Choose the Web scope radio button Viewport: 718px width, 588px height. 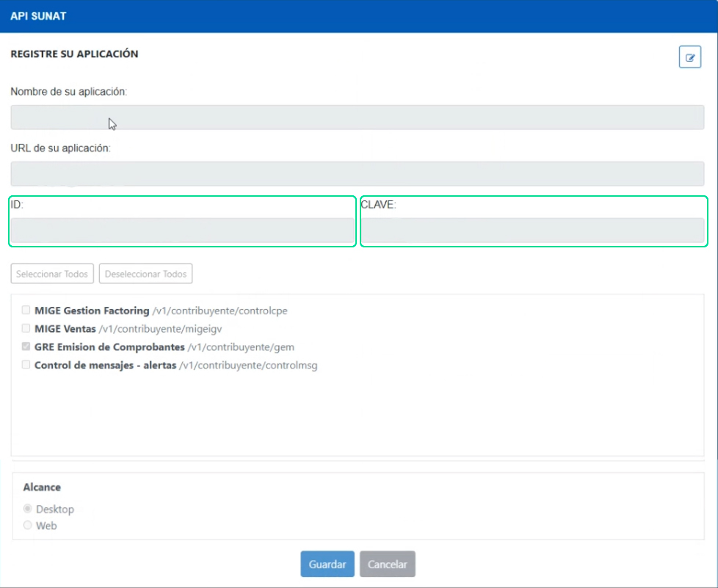point(28,526)
